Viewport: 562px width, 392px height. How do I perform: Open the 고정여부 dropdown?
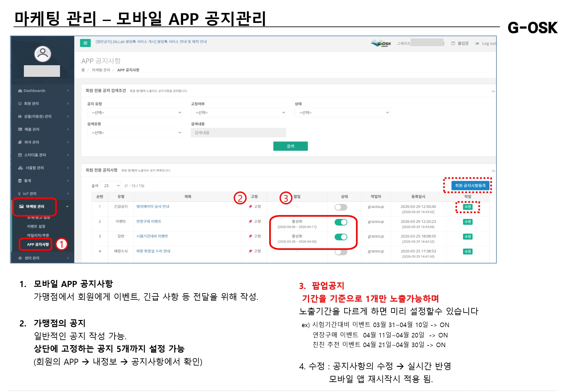[239, 113]
